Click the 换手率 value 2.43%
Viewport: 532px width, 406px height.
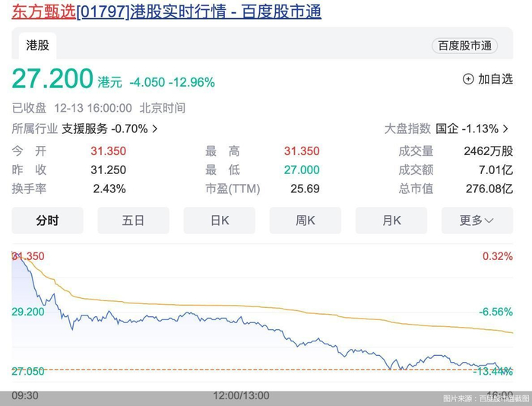[x=109, y=189]
